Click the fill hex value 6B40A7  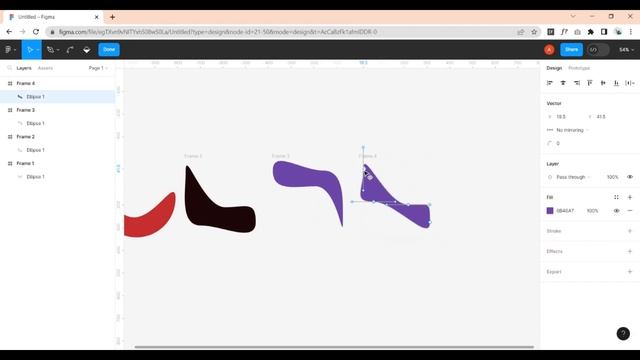click(x=565, y=211)
